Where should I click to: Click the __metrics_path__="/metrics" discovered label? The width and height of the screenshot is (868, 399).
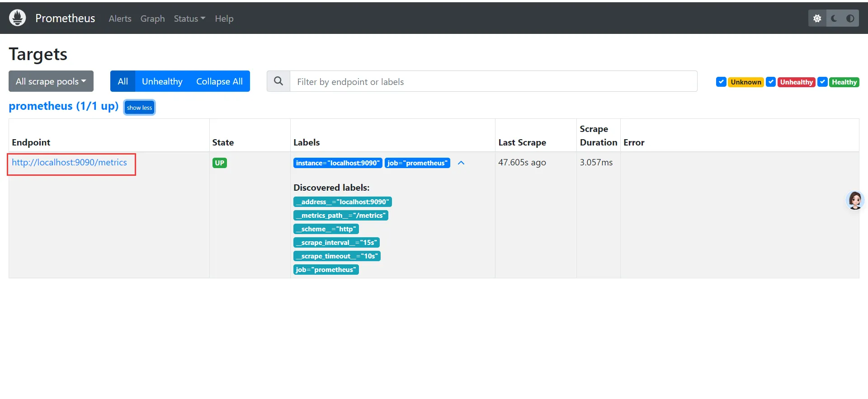coord(340,215)
